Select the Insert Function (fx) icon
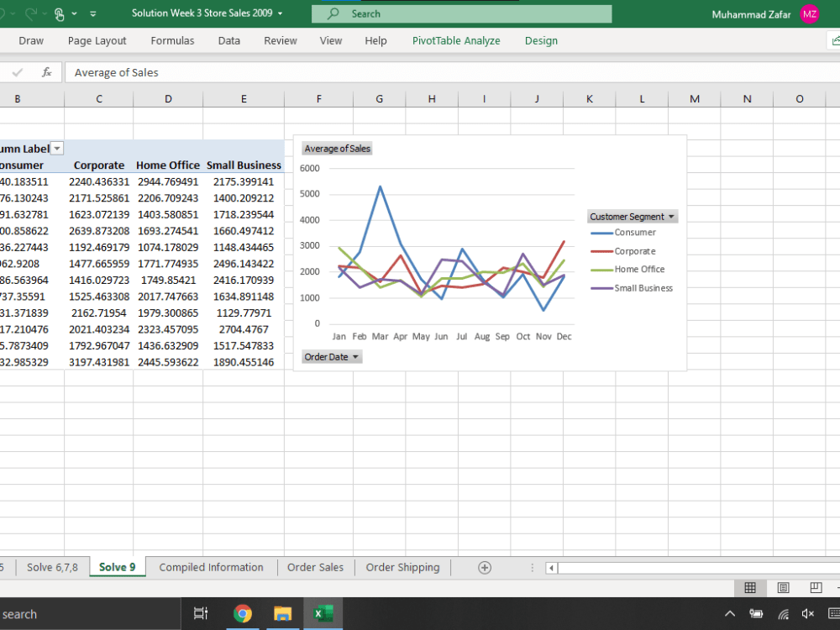840x630 pixels. click(47, 72)
